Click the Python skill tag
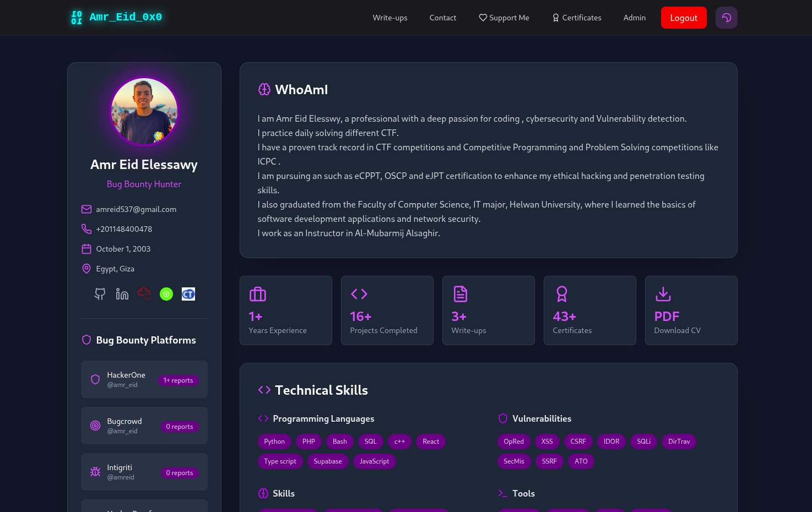The image size is (812, 512). point(274,442)
